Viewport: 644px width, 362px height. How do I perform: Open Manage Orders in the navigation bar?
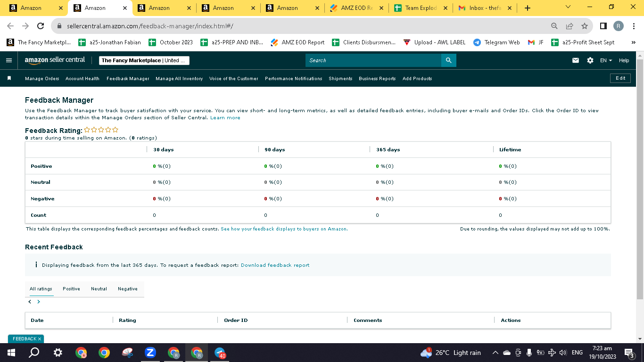click(42, 79)
